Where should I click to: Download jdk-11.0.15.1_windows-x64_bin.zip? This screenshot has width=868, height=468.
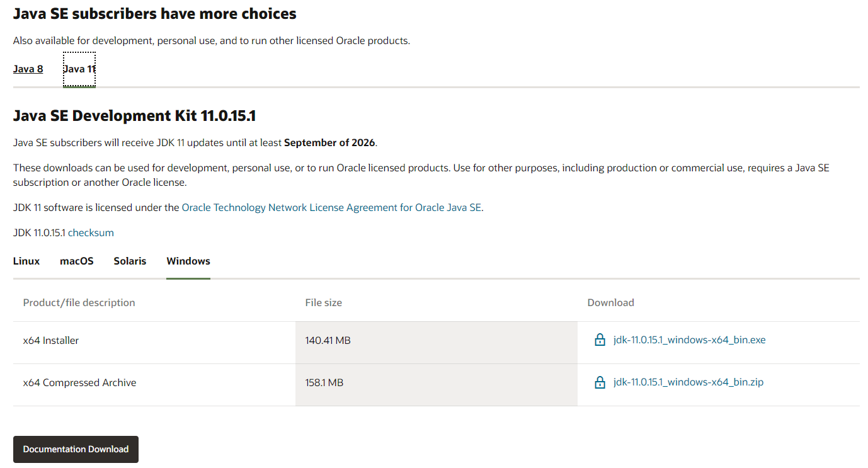pyautogui.click(x=688, y=382)
